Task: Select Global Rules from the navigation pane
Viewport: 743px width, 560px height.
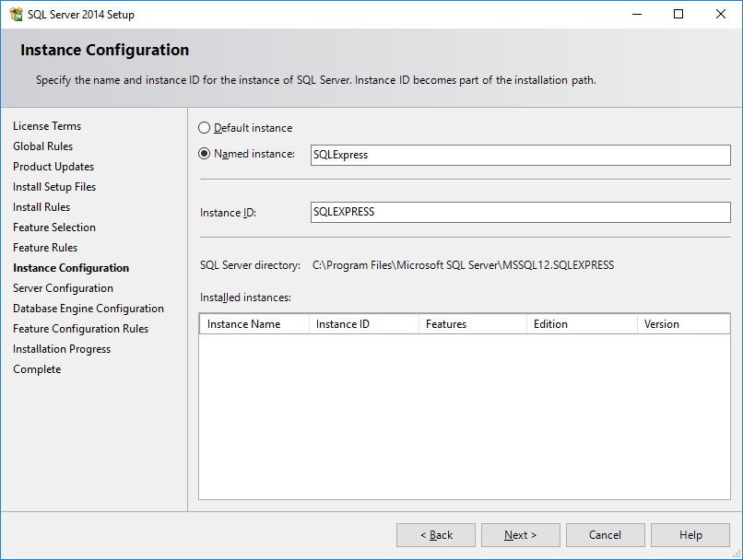Action: [x=41, y=146]
